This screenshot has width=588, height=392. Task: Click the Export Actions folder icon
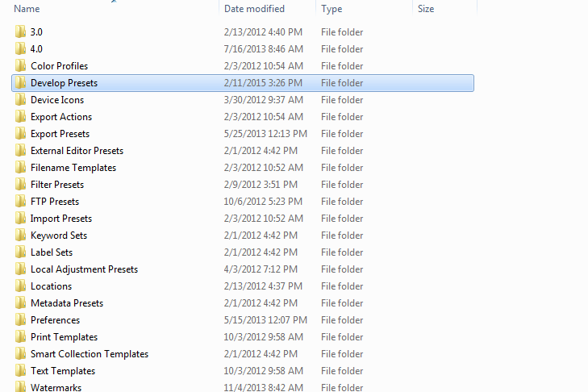tap(21, 117)
